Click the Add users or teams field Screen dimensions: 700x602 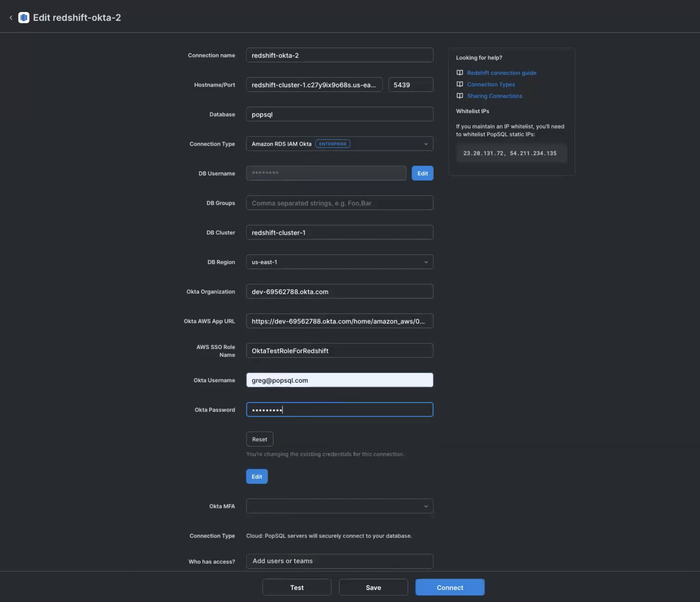point(340,561)
